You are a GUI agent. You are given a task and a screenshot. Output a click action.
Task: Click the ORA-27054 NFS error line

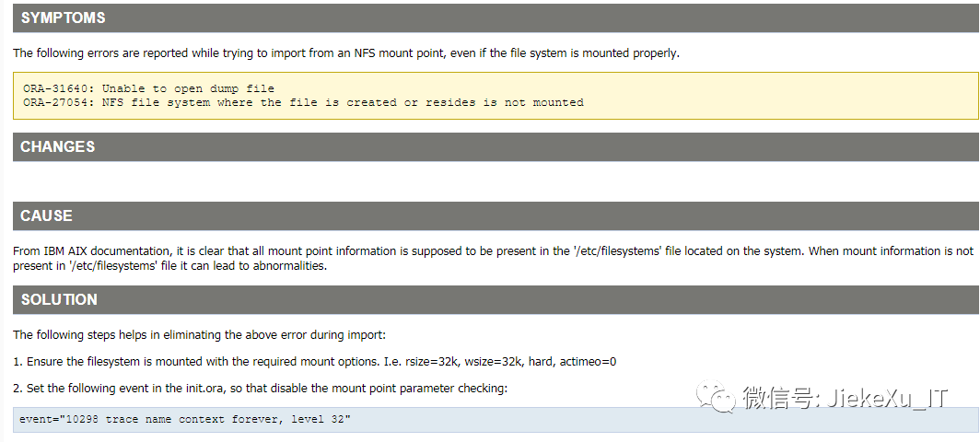point(303,102)
